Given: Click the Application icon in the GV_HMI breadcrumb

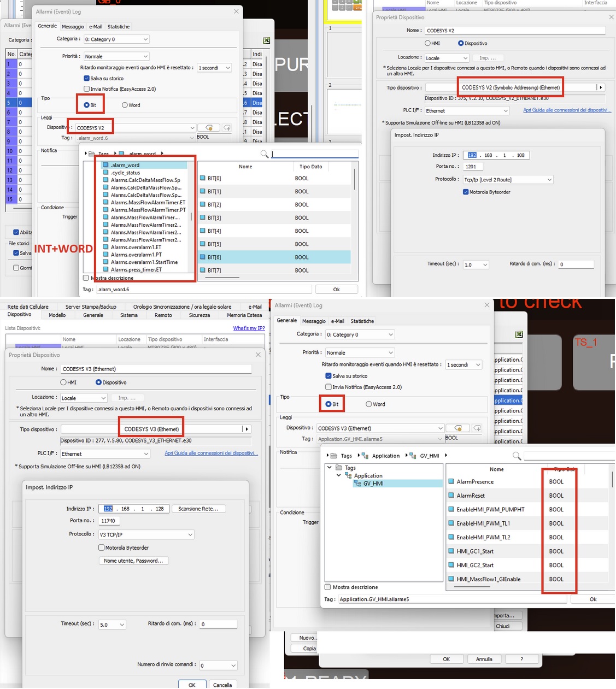Looking at the screenshot, I should pos(365,456).
